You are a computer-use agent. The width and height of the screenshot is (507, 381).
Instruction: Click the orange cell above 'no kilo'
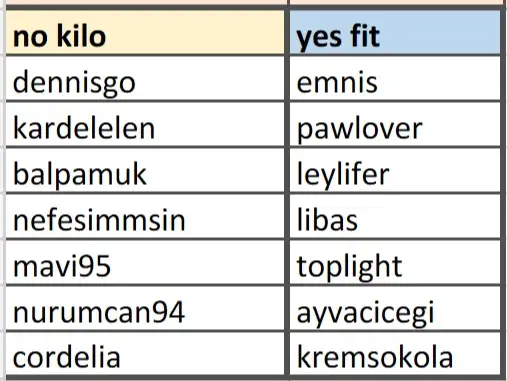point(145,2)
